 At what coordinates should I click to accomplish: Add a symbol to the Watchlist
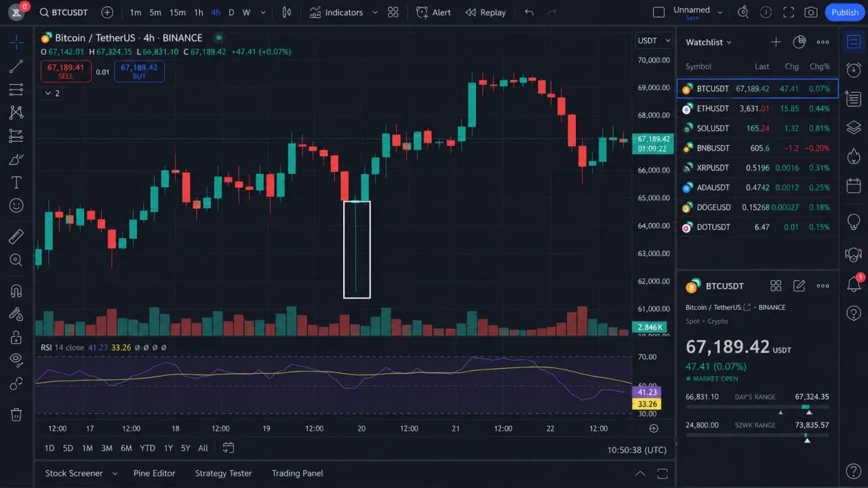776,42
